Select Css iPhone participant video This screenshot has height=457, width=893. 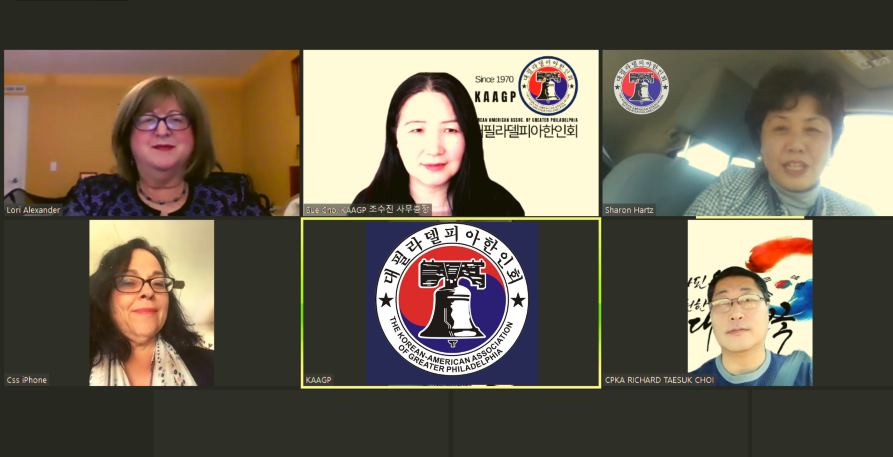[151, 303]
